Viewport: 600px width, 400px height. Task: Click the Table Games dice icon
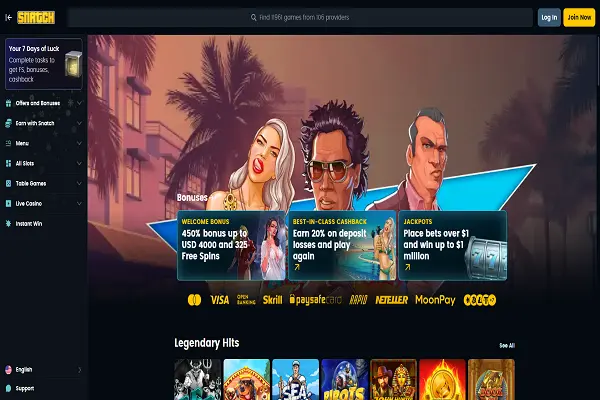(8, 183)
